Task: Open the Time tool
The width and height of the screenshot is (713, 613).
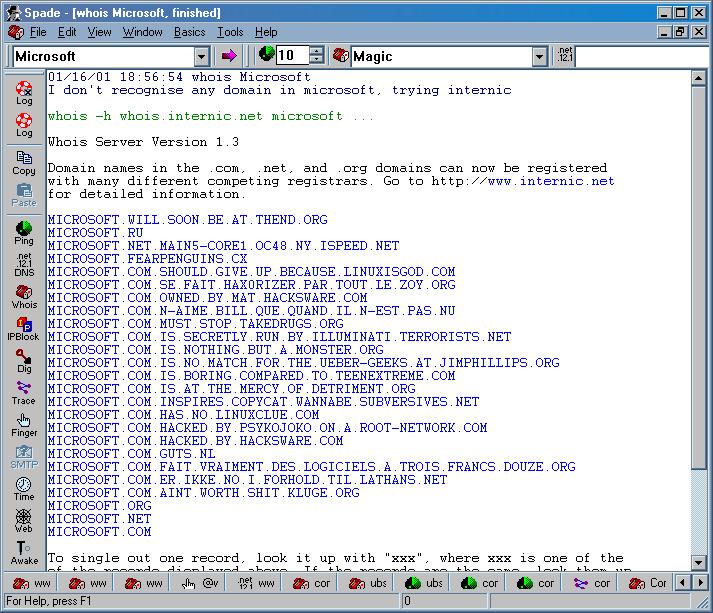Action: (x=24, y=489)
